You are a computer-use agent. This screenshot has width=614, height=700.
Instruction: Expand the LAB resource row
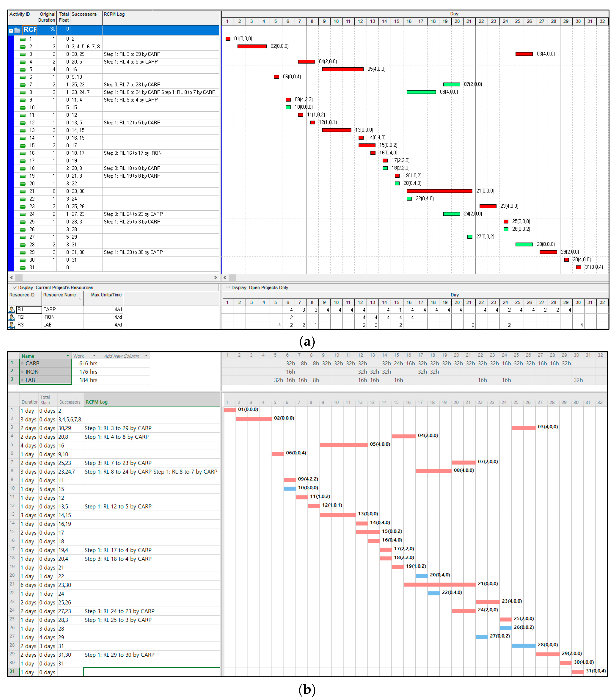[x=23, y=380]
